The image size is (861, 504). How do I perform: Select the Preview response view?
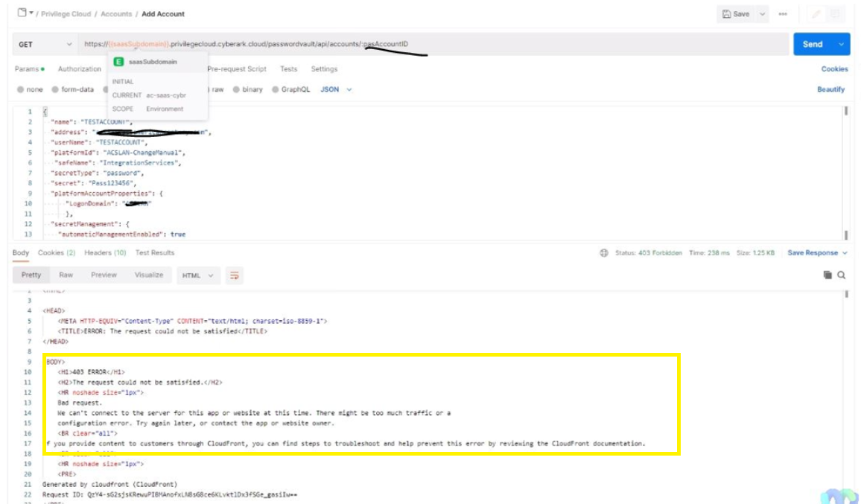coord(104,275)
